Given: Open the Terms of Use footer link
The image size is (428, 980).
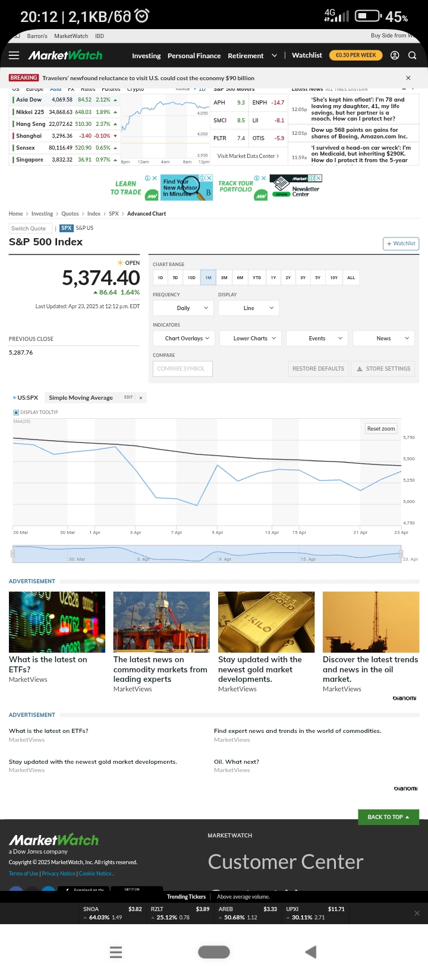Looking at the screenshot, I should tap(24, 874).
